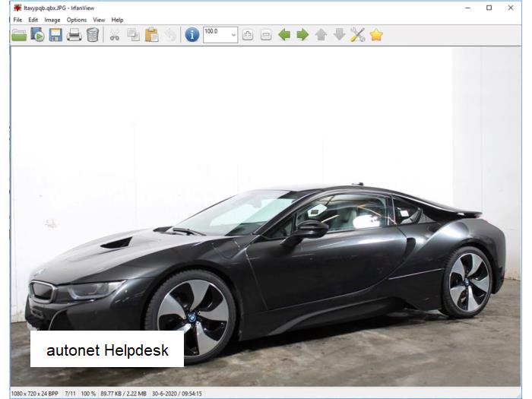This screenshot has width=532, height=399.
Task: Copy the image with the copy icon
Action: coord(133,35)
